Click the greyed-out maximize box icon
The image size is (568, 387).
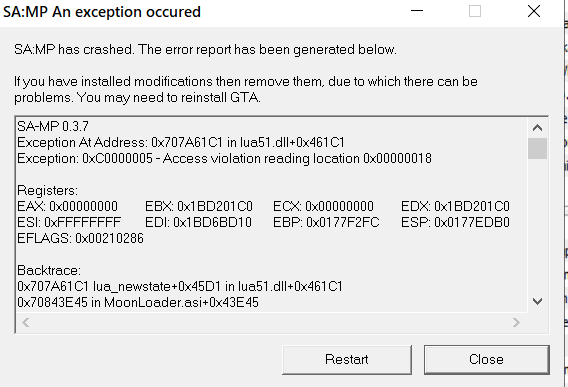pyautogui.click(x=475, y=11)
